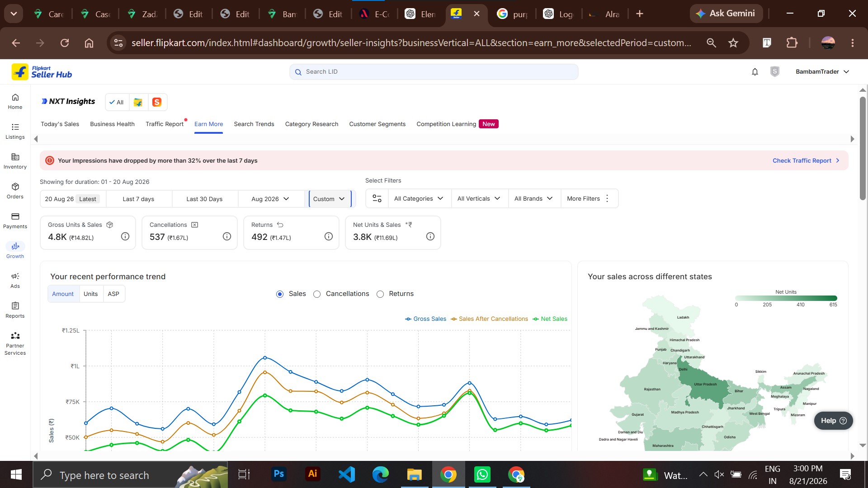
Task: Click the Search LID input field
Action: (434, 72)
